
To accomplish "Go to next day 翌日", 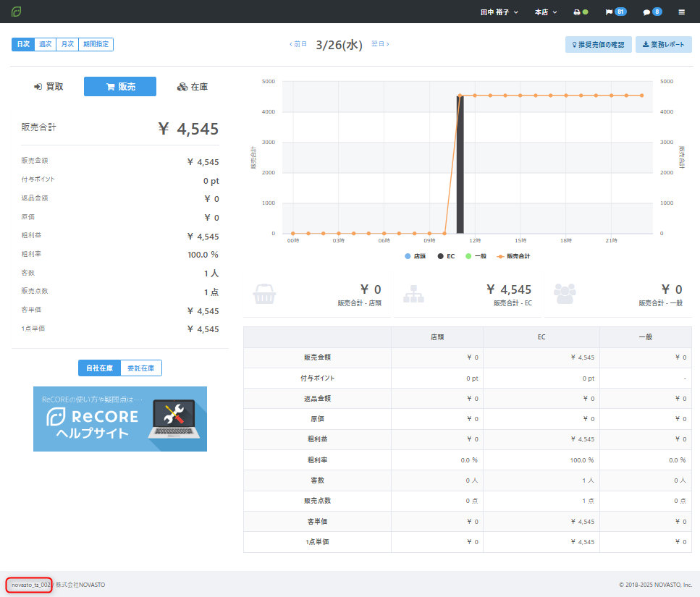I will click(x=380, y=43).
